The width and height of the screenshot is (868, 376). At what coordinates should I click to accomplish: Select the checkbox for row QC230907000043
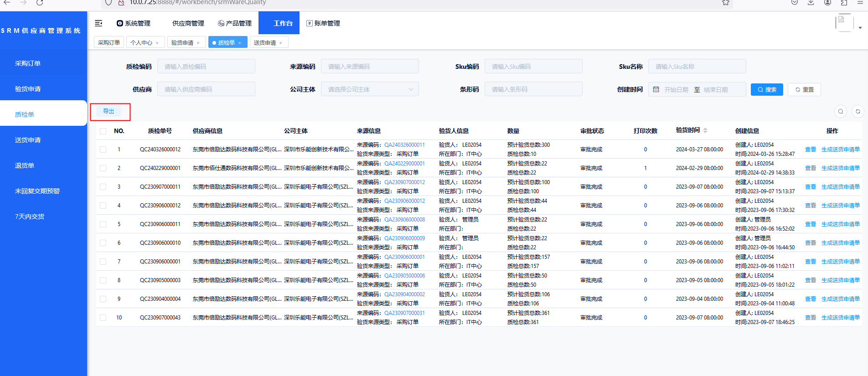103,318
